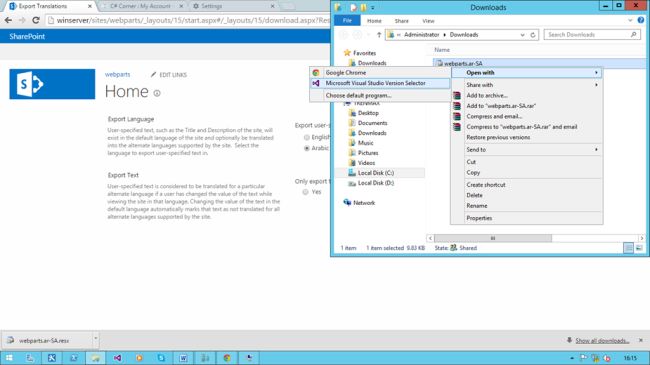Open Visual Studio from the taskbar
650x365 pixels.
click(x=118, y=358)
